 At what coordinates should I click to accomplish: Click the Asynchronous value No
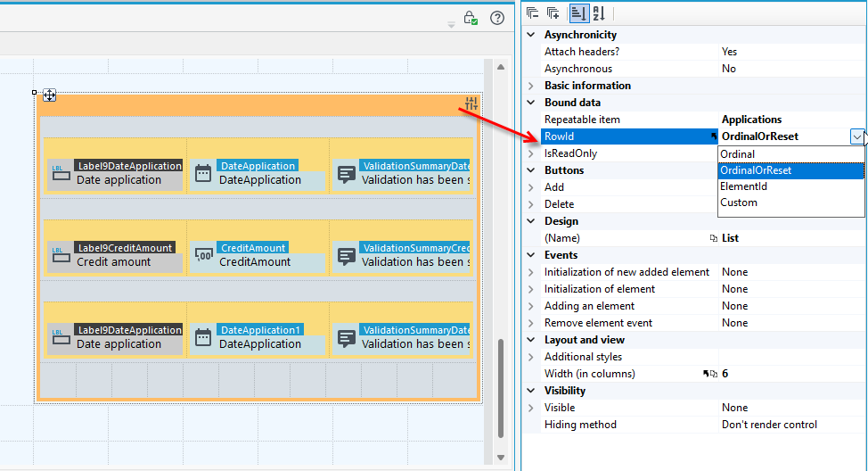728,69
